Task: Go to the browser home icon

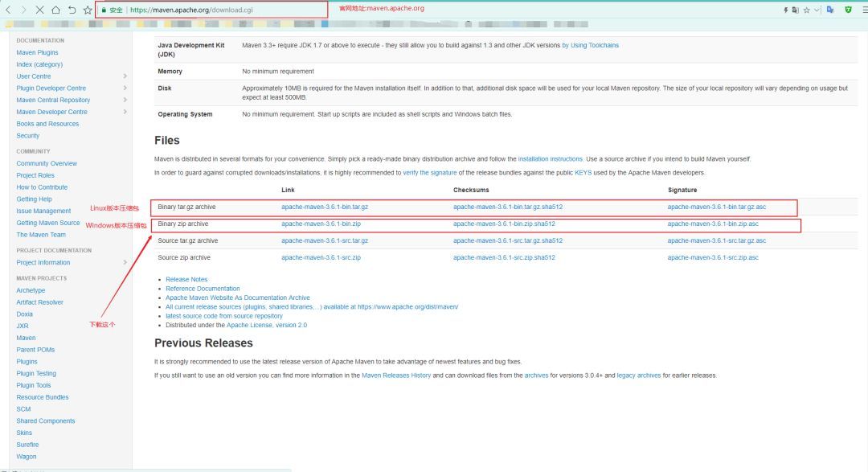Action: pos(56,10)
